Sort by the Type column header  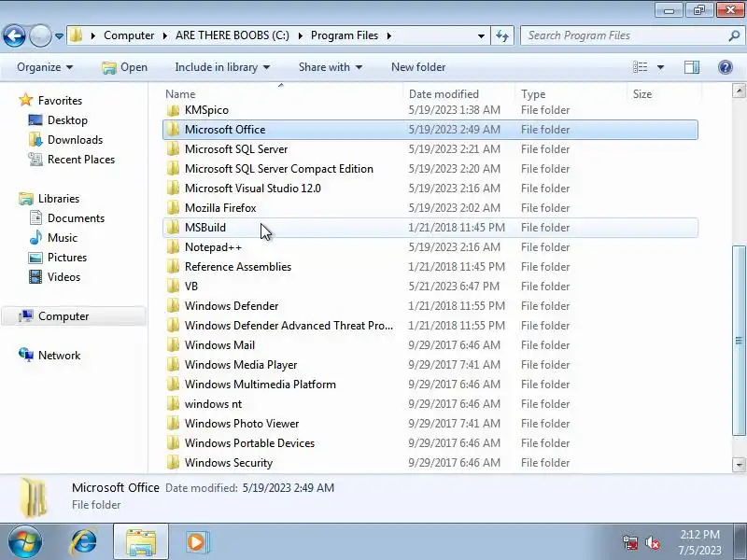point(532,94)
